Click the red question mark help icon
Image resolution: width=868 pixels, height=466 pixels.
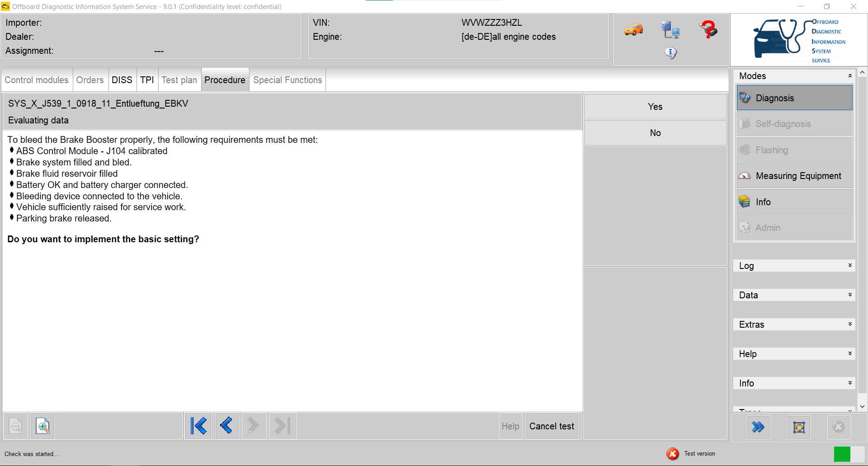point(708,30)
